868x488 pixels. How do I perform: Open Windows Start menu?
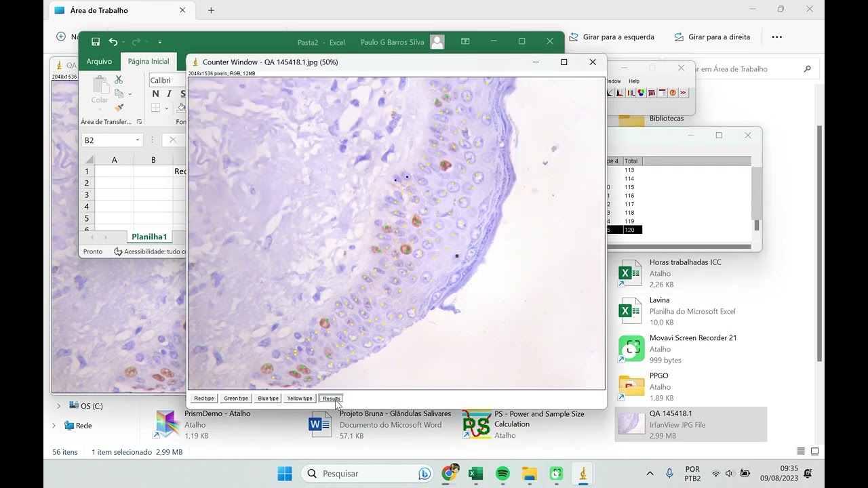tap(285, 473)
